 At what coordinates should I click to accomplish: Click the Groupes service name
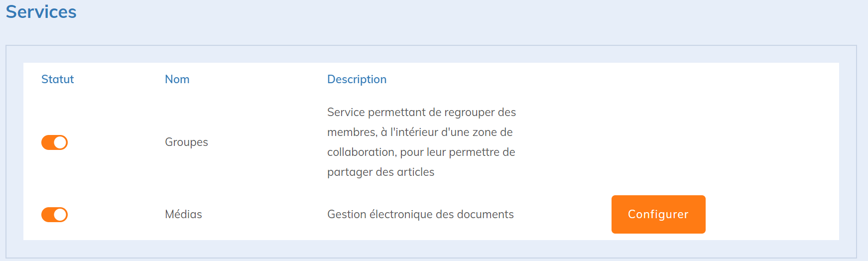click(186, 142)
